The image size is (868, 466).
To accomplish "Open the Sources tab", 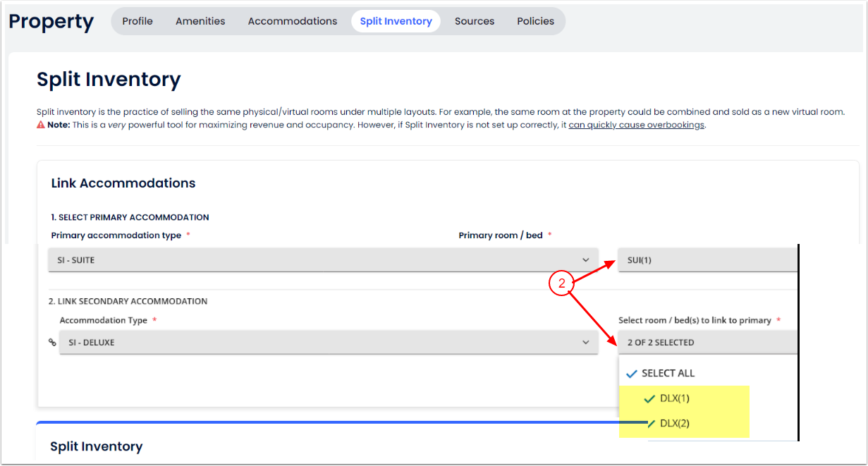I will tap(475, 21).
